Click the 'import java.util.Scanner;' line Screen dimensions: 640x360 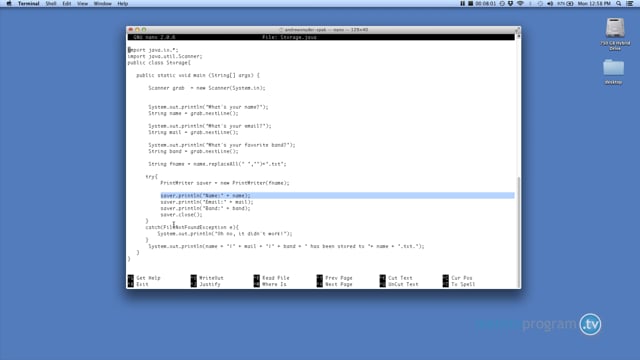(165, 56)
